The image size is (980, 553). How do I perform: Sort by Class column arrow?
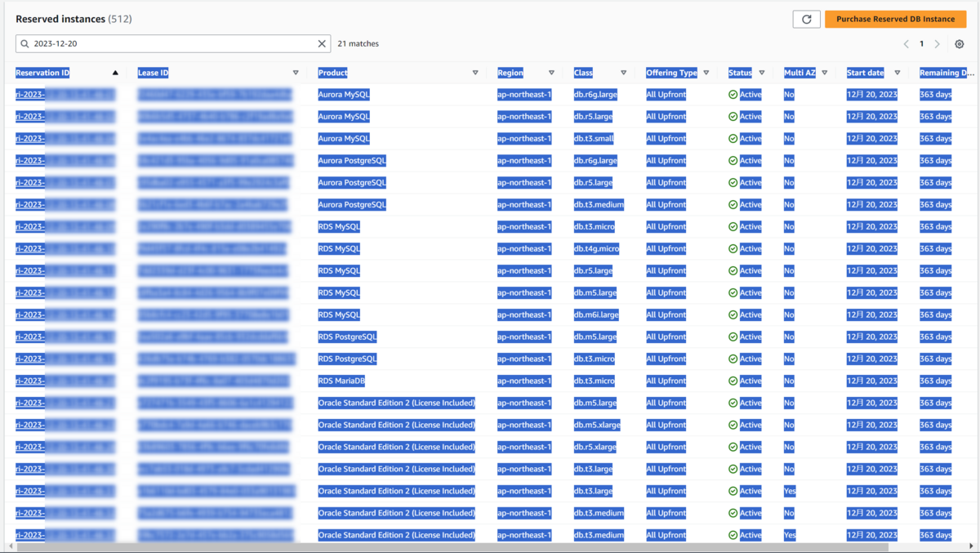tap(623, 73)
